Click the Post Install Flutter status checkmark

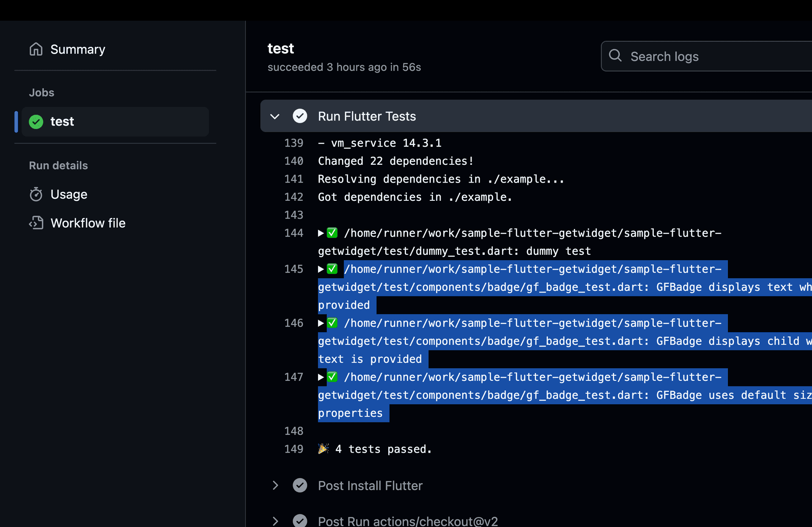pos(300,486)
